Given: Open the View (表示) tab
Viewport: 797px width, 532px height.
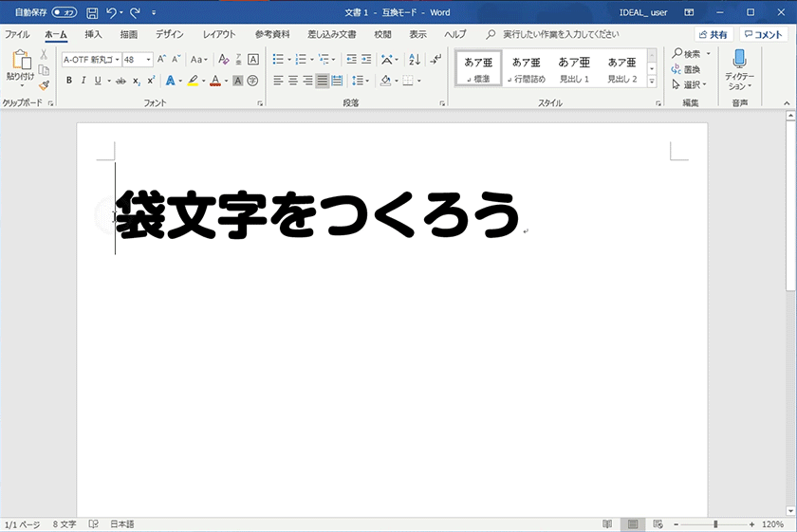Looking at the screenshot, I should click(x=417, y=34).
